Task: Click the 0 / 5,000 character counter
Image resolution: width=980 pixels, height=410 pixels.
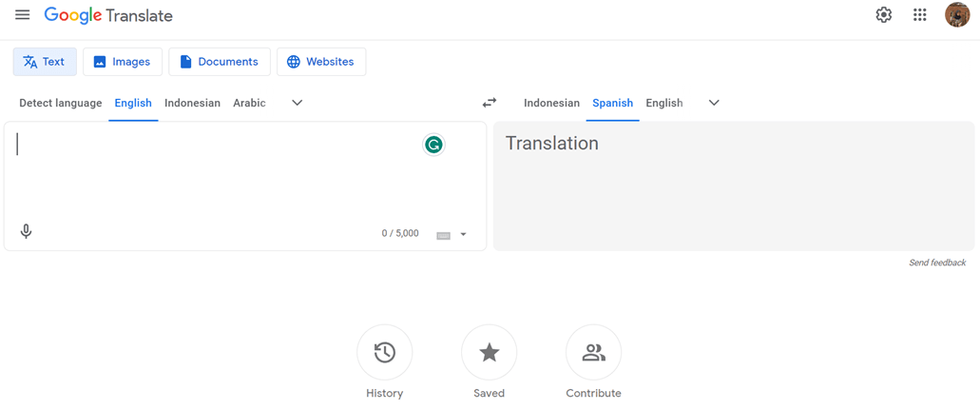Action: coord(400,233)
